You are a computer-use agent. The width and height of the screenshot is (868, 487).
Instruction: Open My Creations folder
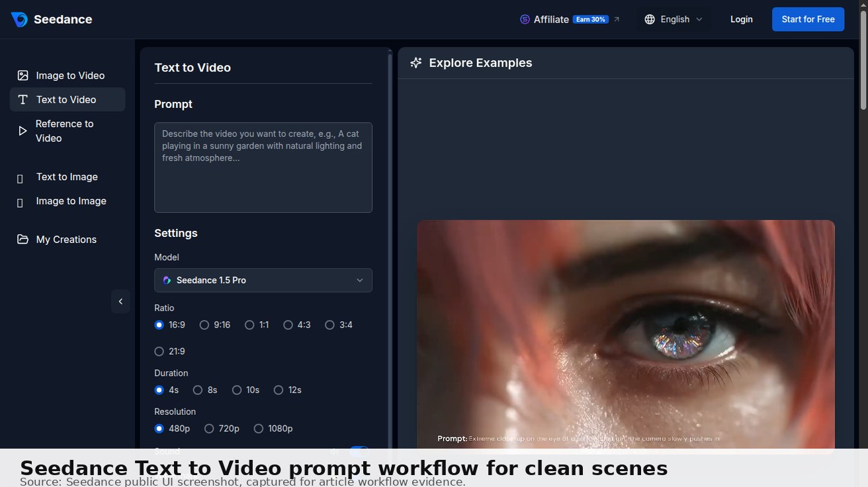(x=67, y=240)
